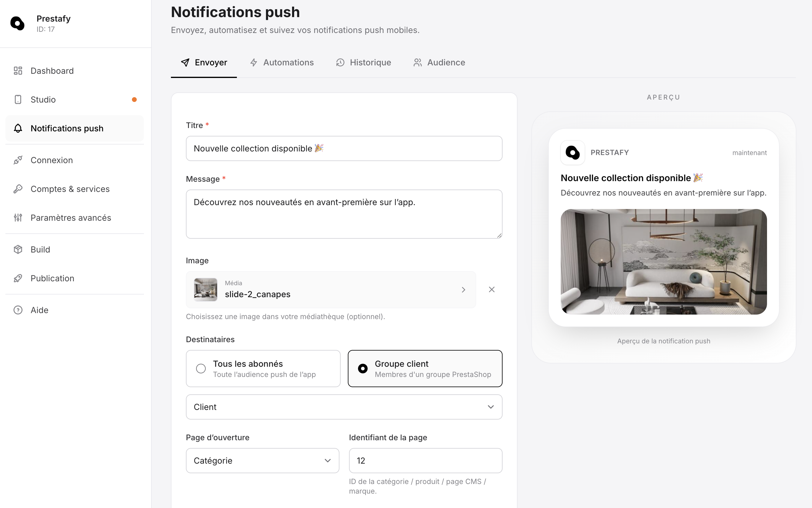Viewport: 812px width, 508px height.
Task: Click the page subtitle 'Envoyez, automatisez et suivez'
Action: [295, 30]
